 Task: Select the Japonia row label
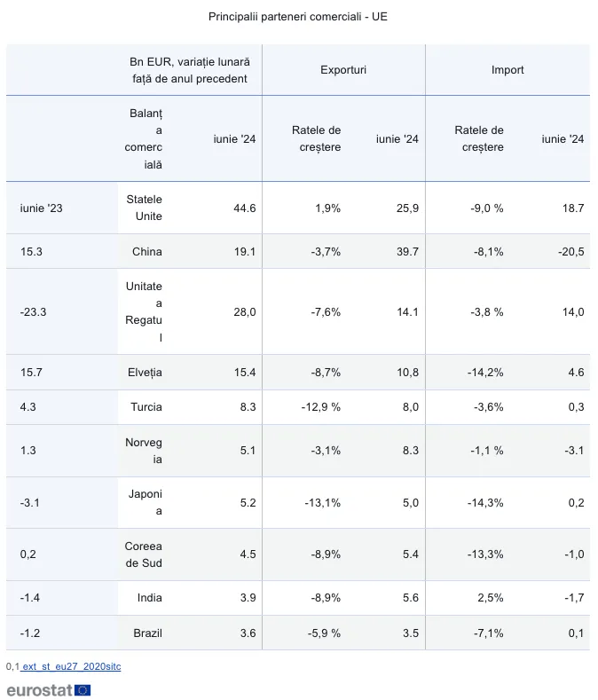coord(146,502)
